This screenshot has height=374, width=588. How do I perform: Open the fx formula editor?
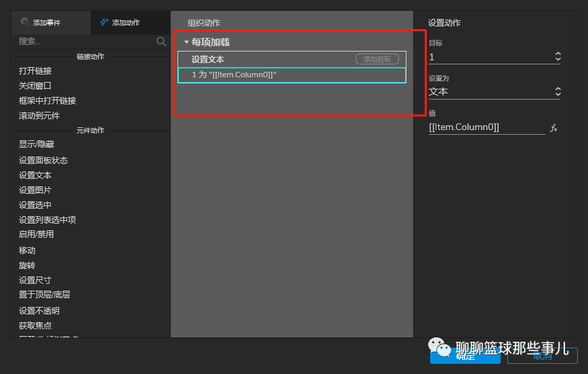point(553,128)
